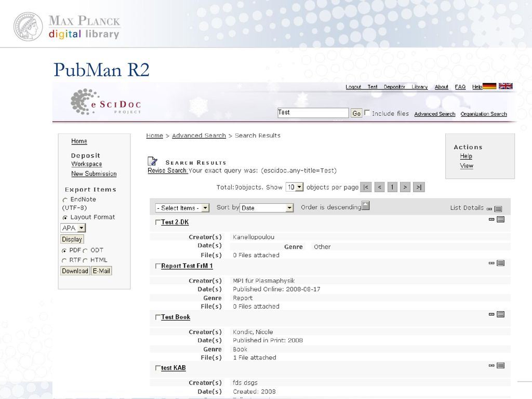Select the Layout Format radio button
This screenshot has width=532, height=399.
(65, 218)
